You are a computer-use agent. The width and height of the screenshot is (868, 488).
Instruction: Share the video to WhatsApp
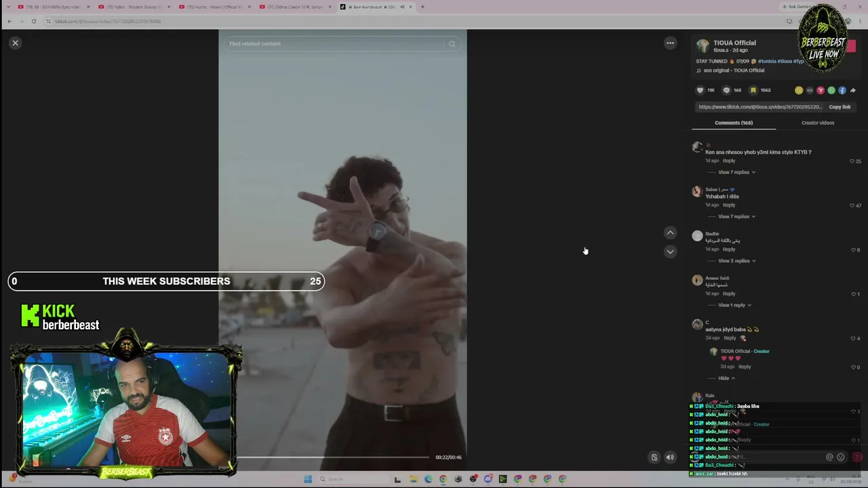tap(831, 90)
